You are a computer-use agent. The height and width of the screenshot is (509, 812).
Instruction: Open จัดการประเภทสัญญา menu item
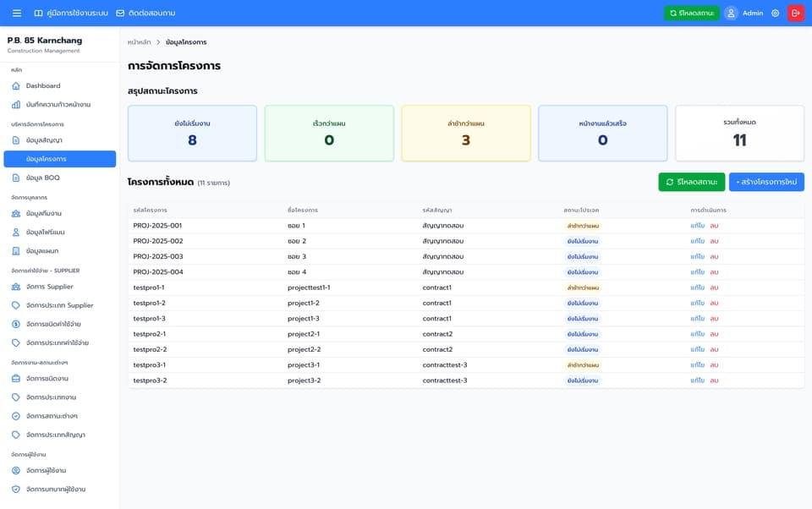[x=59, y=435]
